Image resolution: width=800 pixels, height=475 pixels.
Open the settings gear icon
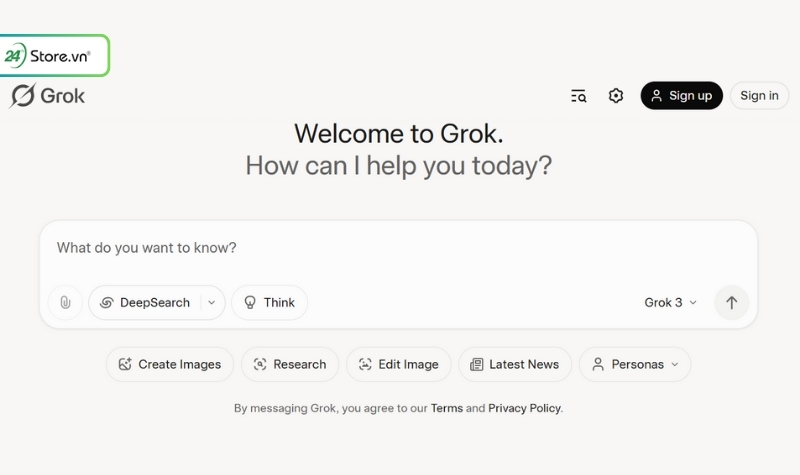point(616,95)
